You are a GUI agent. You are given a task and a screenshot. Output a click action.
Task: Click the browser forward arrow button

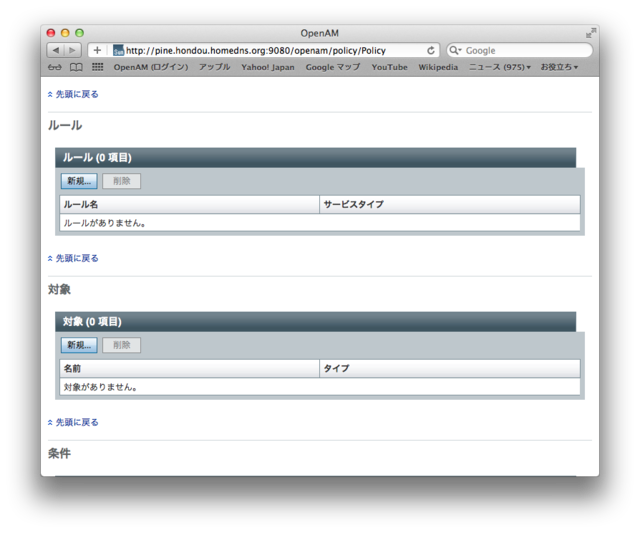tap(73, 50)
